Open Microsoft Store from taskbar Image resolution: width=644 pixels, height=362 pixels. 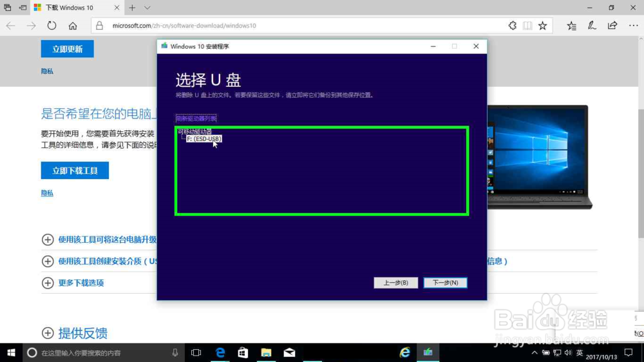point(243,352)
